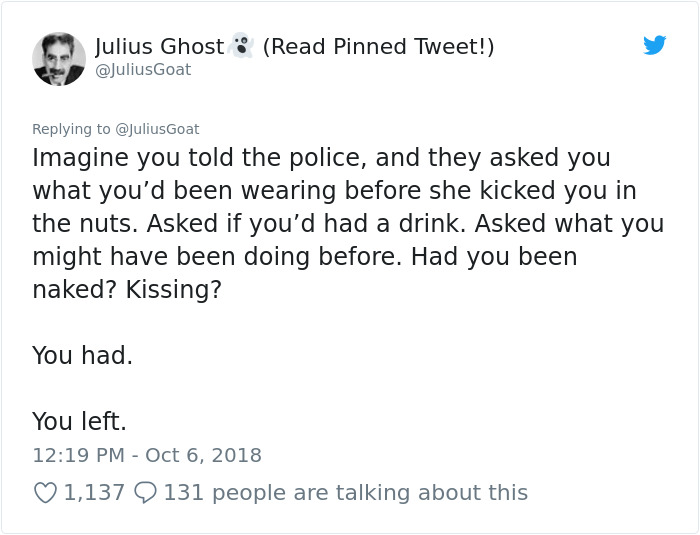The image size is (700, 535).
Task: Click the @JuliusGoat handle under the name
Action: [x=143, y=70]
